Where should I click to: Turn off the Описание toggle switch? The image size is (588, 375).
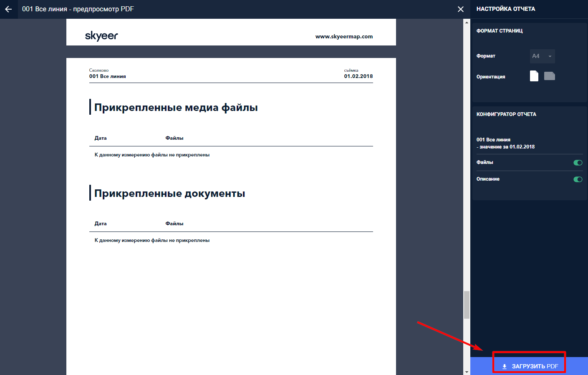(x=578, y=179)
